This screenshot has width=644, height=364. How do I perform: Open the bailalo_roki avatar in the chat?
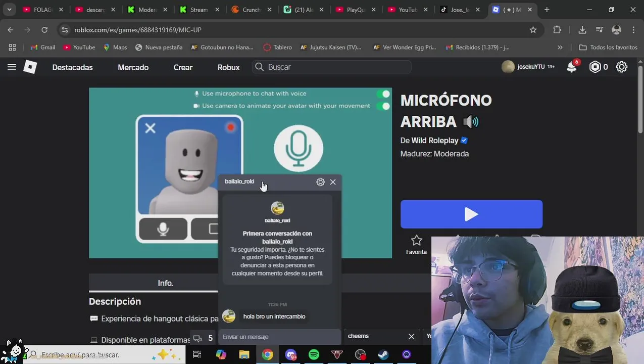tap(277, 208)
